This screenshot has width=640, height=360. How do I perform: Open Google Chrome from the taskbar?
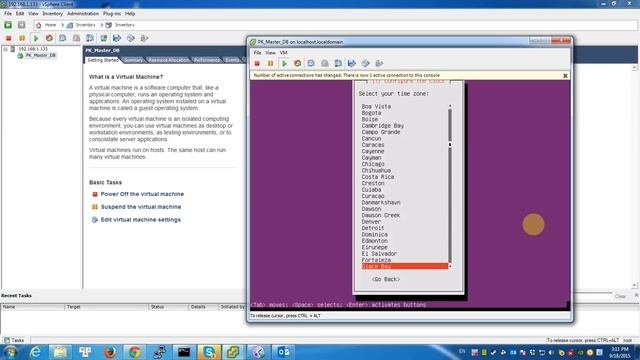(134, 352)
